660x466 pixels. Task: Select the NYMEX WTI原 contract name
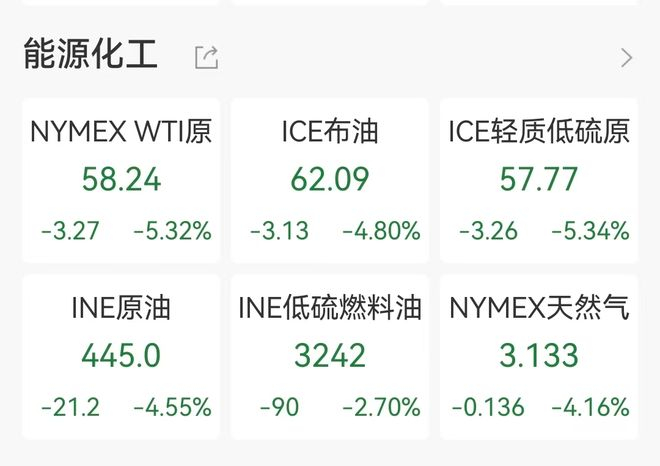tap(121, 131)
